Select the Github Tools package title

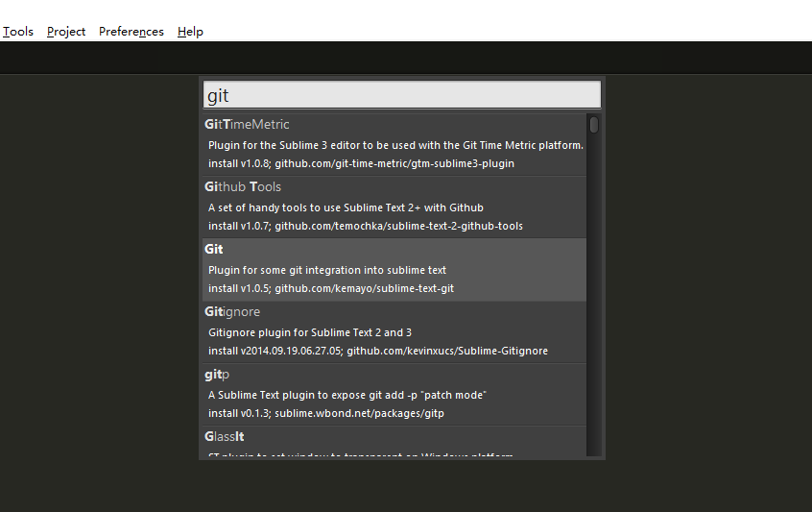coord(243,186)
